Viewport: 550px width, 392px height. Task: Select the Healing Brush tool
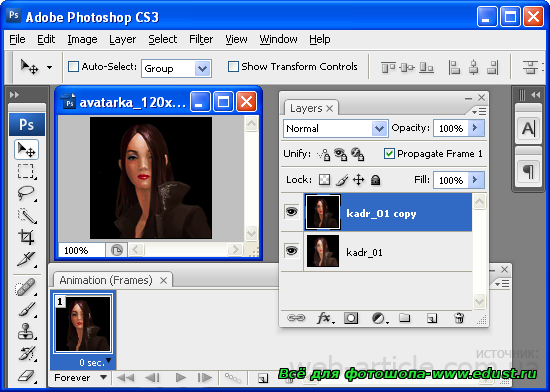(26, 287)
